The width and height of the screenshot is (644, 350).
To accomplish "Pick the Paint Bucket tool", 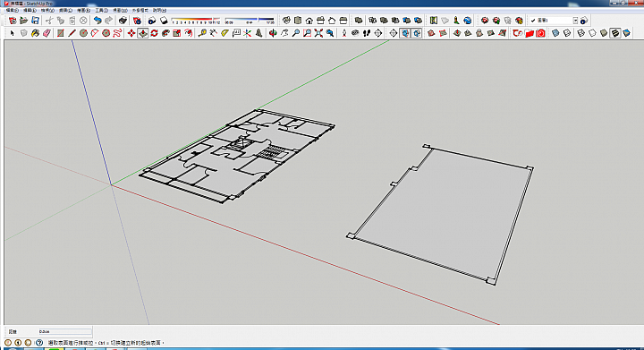I will 35,33.
